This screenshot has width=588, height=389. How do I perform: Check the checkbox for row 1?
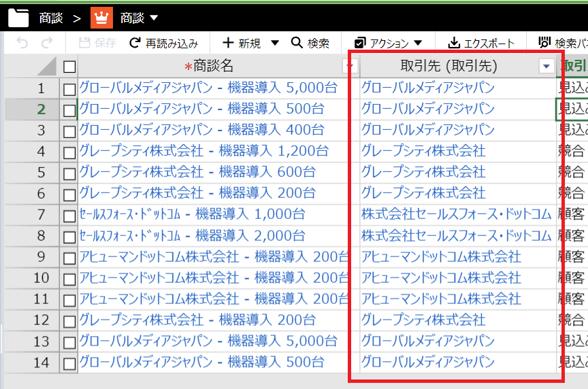click(x=69, y=90)
